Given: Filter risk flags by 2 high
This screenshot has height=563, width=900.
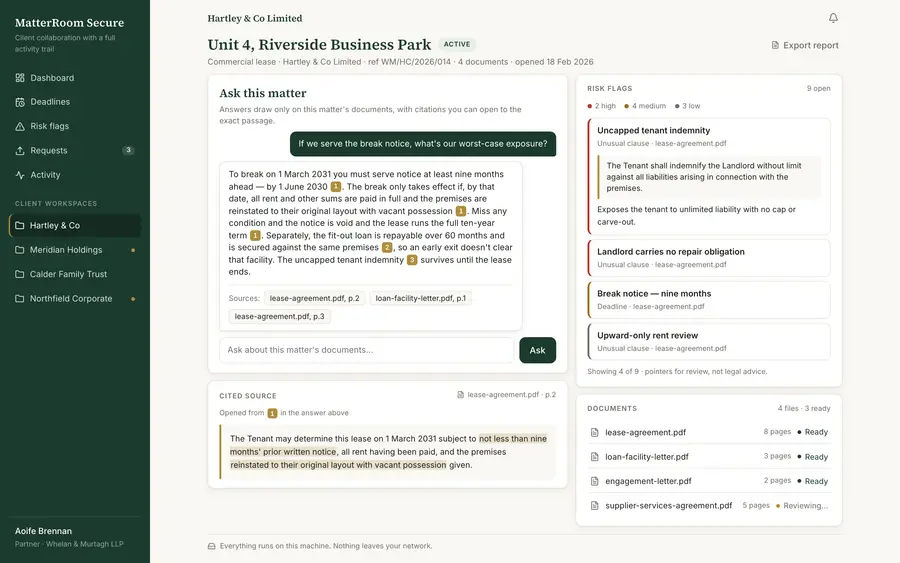Looking at the screenshot, I should 602,106.
